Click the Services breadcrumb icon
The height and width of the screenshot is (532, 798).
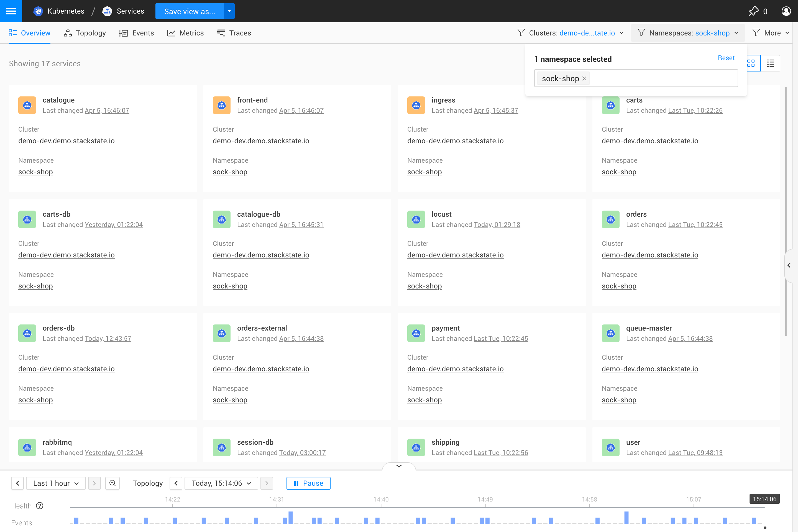point(107,11)
